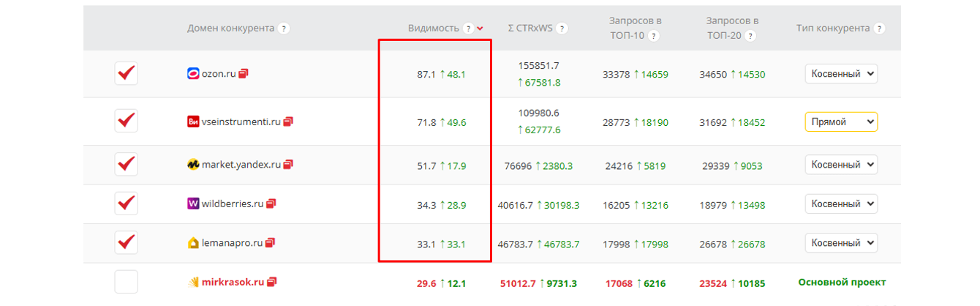The height and width of the screenshot is (306, 980).
Task: Show help for Домен конкурента column
Action: pyautogui.click(x=284, y=29)
